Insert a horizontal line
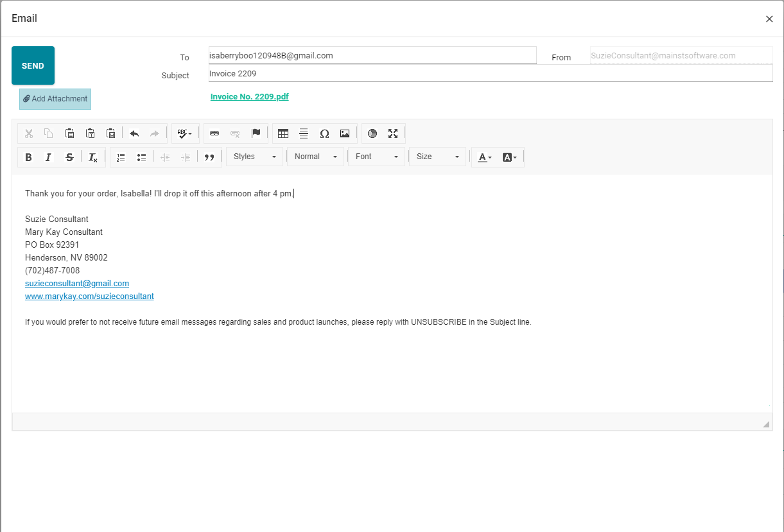The height and width of the screenshot is (532, 784). click(304, 133)
